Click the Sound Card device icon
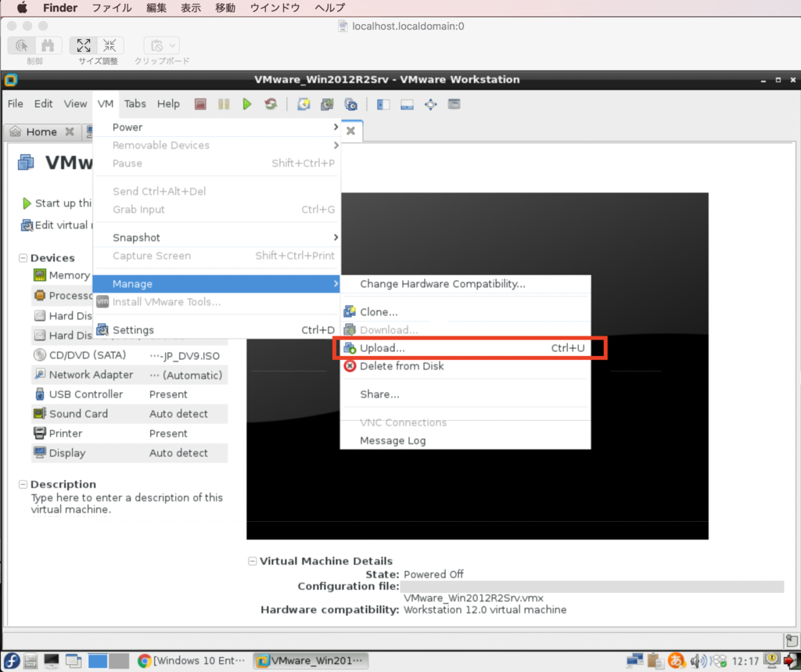Image resolution: width=801 pixels, height=672 pixels. point(40,413)
